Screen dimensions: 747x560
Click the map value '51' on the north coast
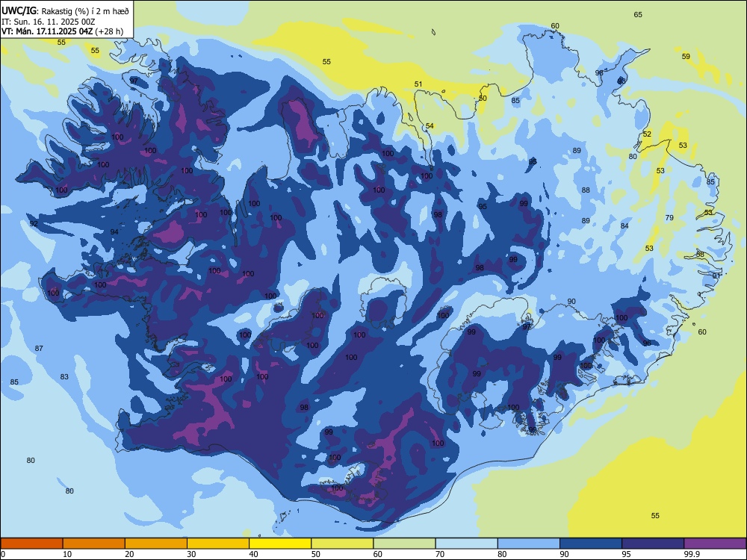[418, 84]
